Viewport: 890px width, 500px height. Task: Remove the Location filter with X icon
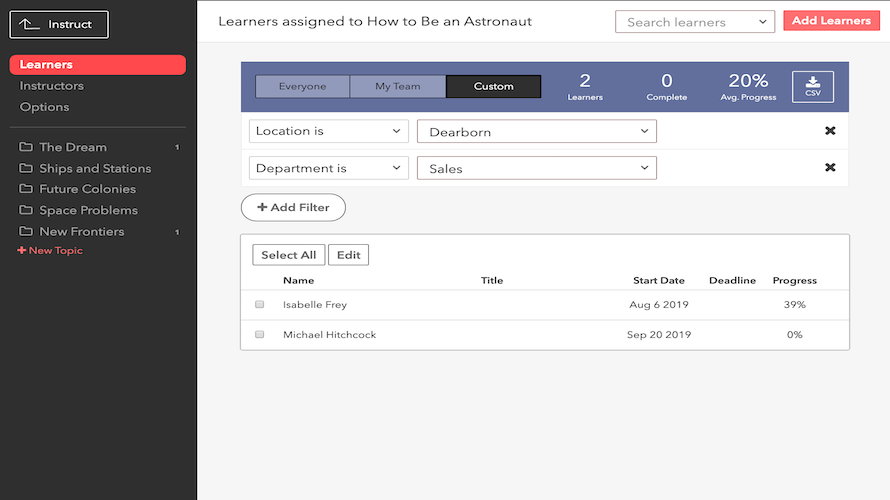point(830,131)
